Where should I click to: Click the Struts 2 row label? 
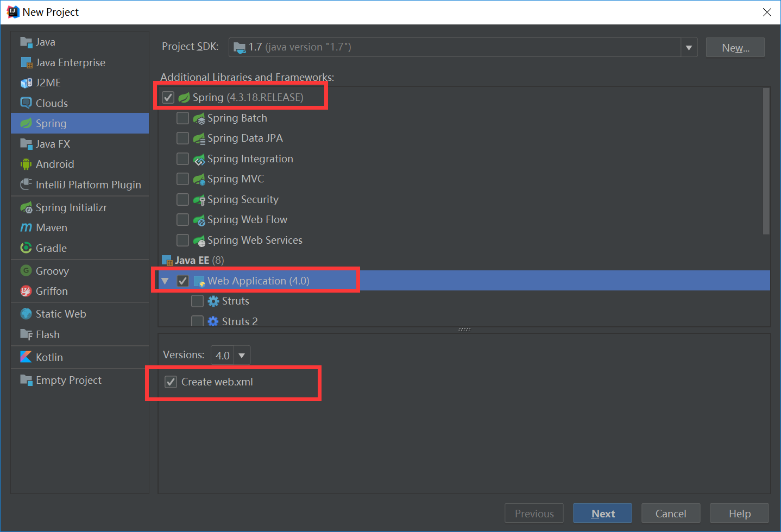(240, 321)
